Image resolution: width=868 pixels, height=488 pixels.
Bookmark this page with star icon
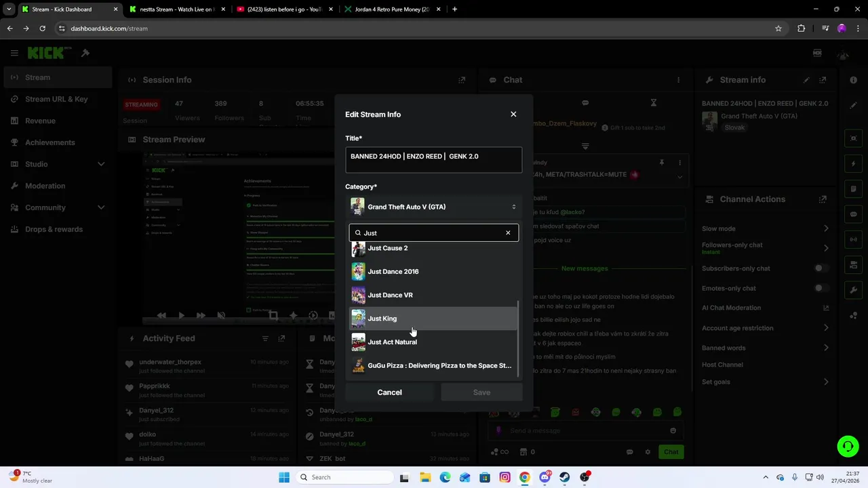tap(778, 28)
